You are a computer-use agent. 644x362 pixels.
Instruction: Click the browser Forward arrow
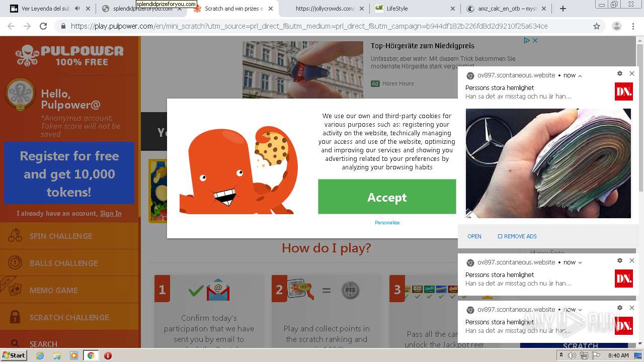pyautogui.click(x=27, y=26)
